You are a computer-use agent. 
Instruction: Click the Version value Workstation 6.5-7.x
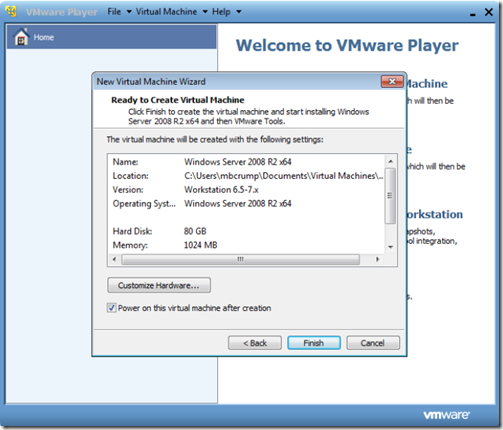pyautogui.click(x=221, y=190)
